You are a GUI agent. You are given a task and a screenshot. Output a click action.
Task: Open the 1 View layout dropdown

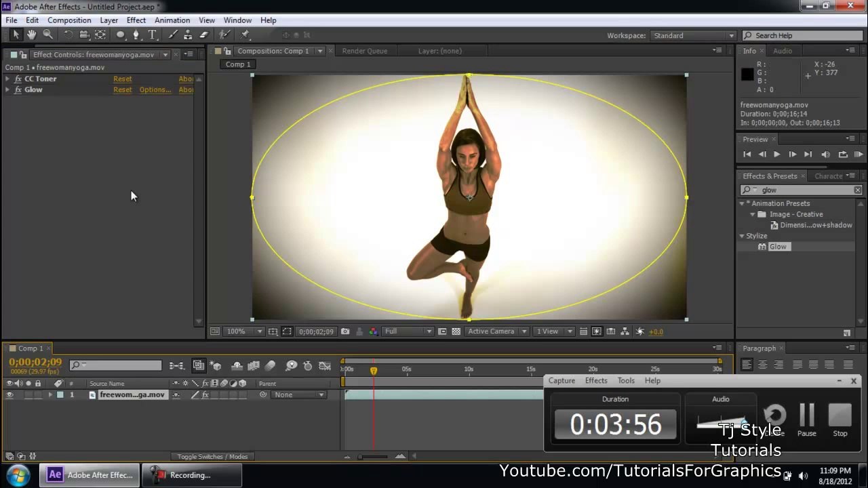tap(553, 331)
